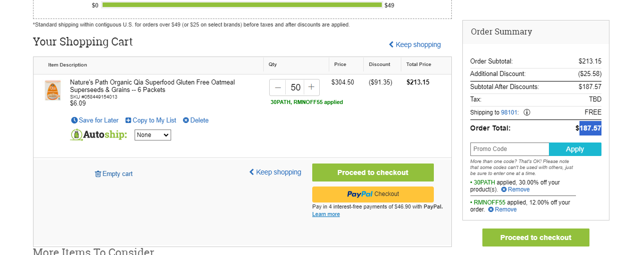Click the green free shipping progress bar

(x=242, y=5)
